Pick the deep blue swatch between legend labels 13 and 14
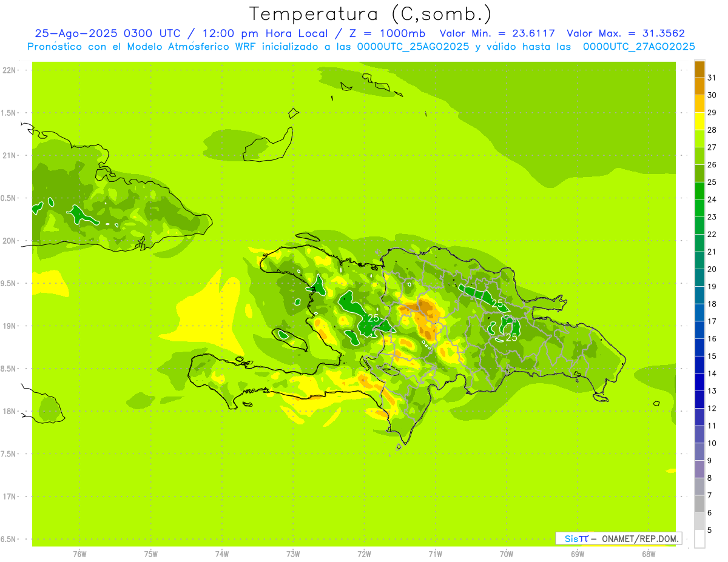Image resolution: width=728 pixels, height=562 pixels. (x=699, y=382)
